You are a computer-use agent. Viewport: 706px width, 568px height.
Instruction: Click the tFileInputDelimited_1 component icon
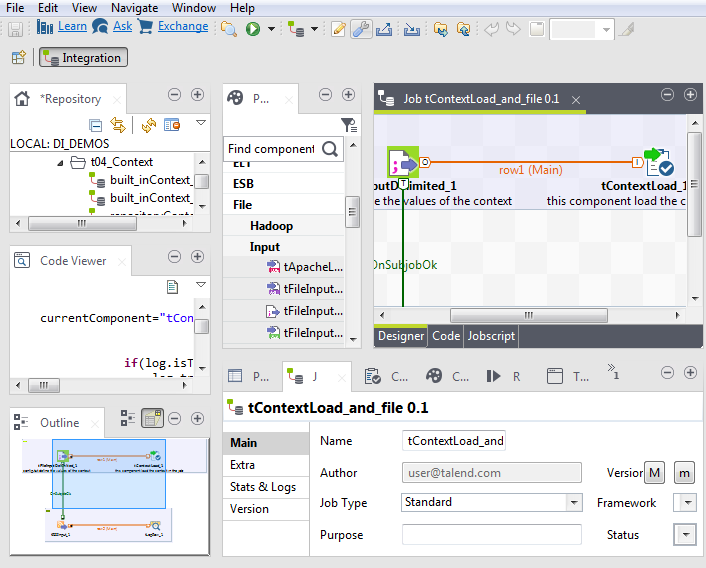401,162
